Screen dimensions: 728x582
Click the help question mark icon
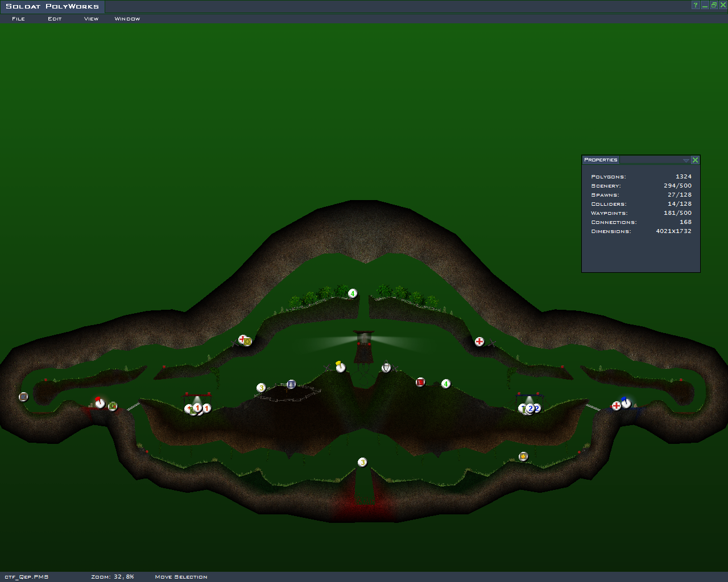tap(695, 5)
